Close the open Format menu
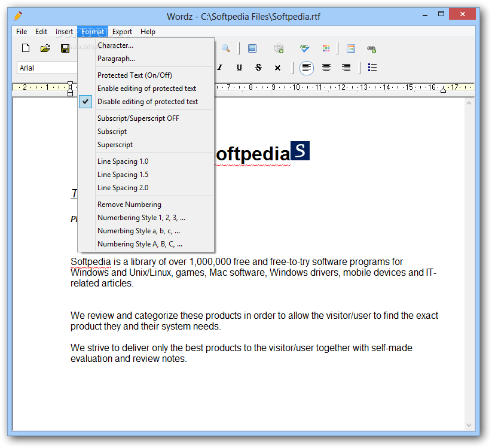This screenshot has width=492, height=448. (x=93, y=32)
